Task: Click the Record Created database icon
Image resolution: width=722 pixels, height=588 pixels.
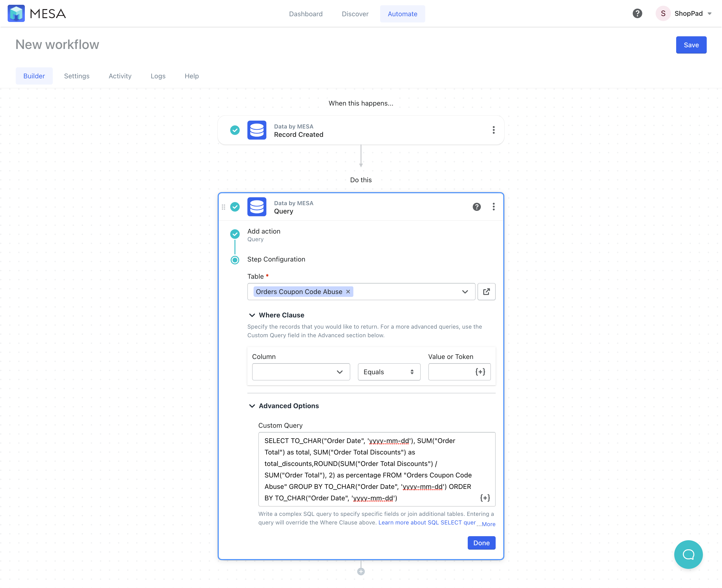Action: pyautogui.click(x=257, y=130)
